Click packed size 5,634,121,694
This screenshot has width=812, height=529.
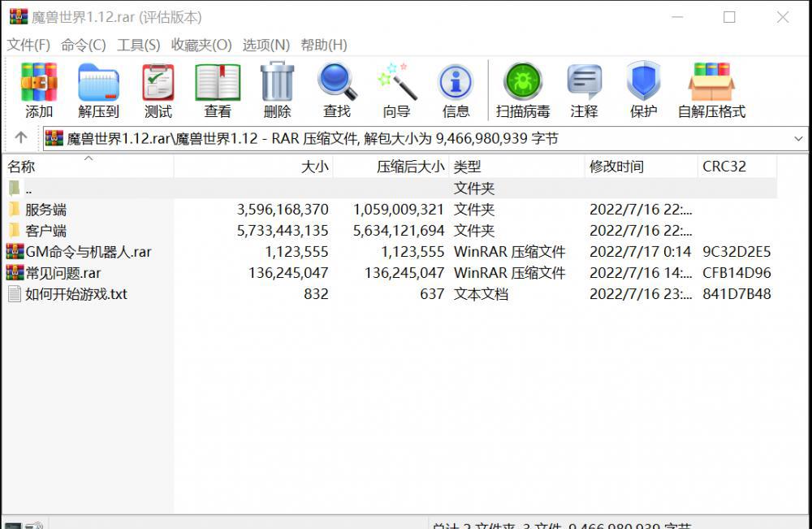(399, 231)
